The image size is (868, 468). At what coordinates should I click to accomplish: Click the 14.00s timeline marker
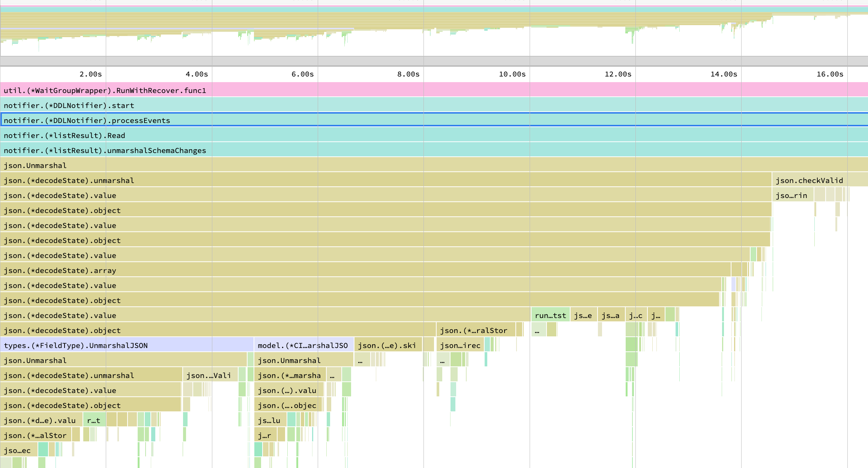click(724, 74)
